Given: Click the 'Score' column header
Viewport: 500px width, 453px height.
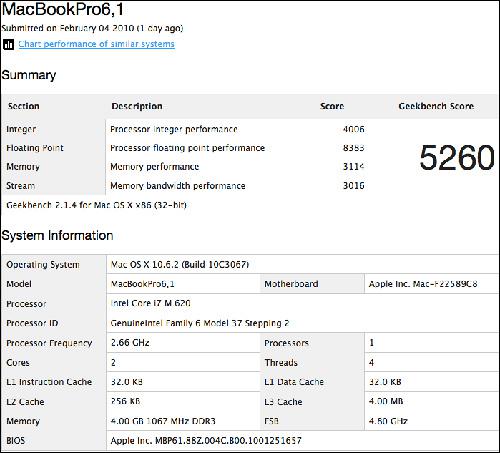Looking at the screenshot, I should tap(332, 106).
